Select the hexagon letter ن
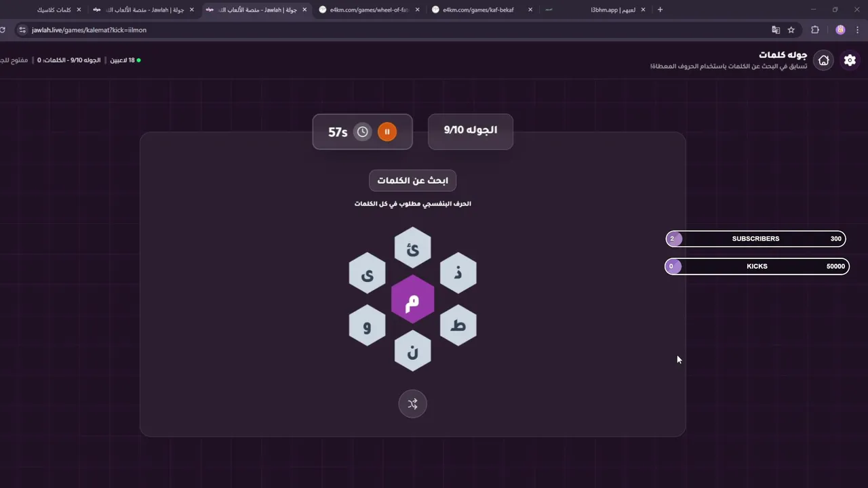868x488 pixels. 412,351
